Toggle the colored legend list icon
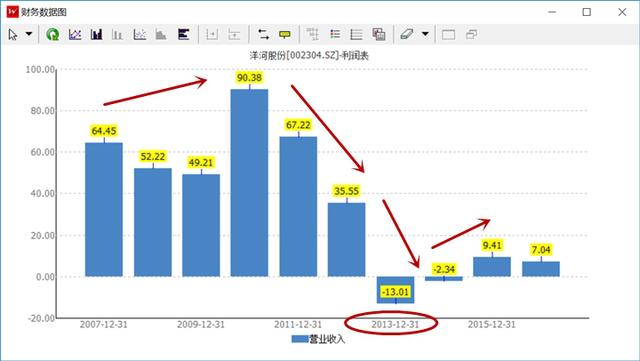640x361 pixels. click(x=335, y=35)
